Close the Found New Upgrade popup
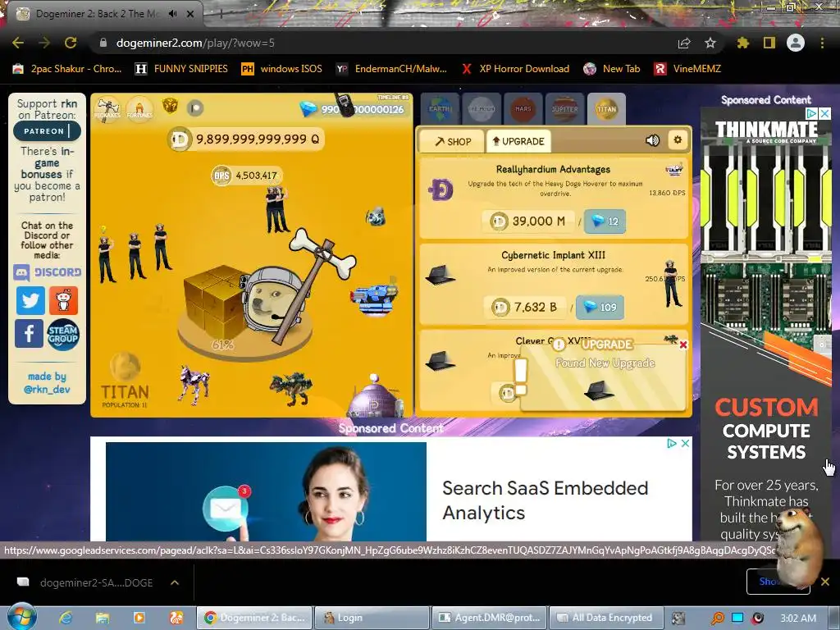Image resolution: width=840 pixels, height=630 pixels. [683, 345]
